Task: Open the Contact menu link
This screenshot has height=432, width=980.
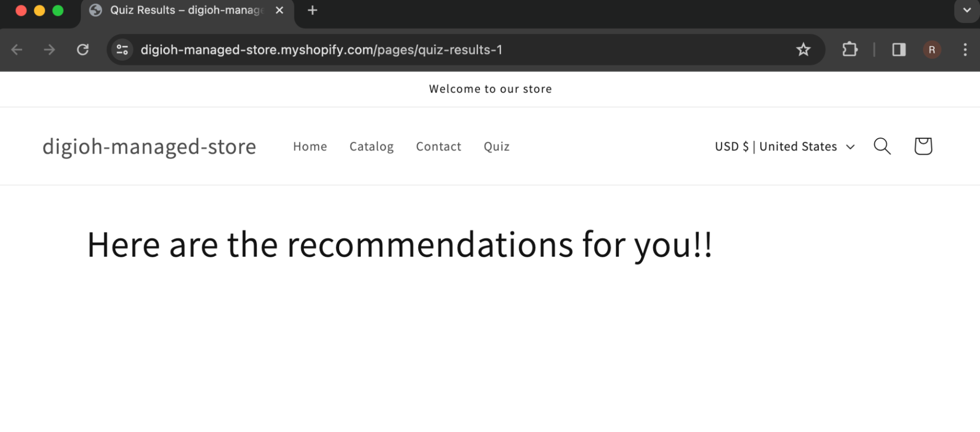Action: coord(438,146)
